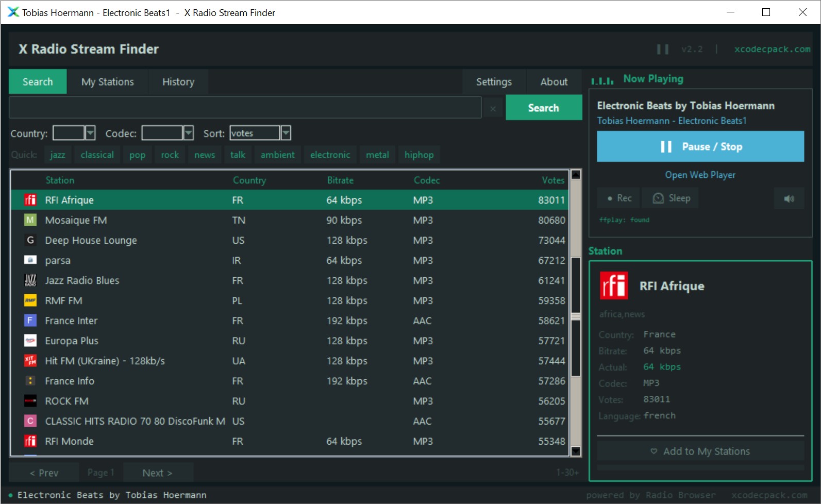Image resolution: width=821 pixels, height=504 pixels.
Task: Select the France Info row name
Action: 70,381
